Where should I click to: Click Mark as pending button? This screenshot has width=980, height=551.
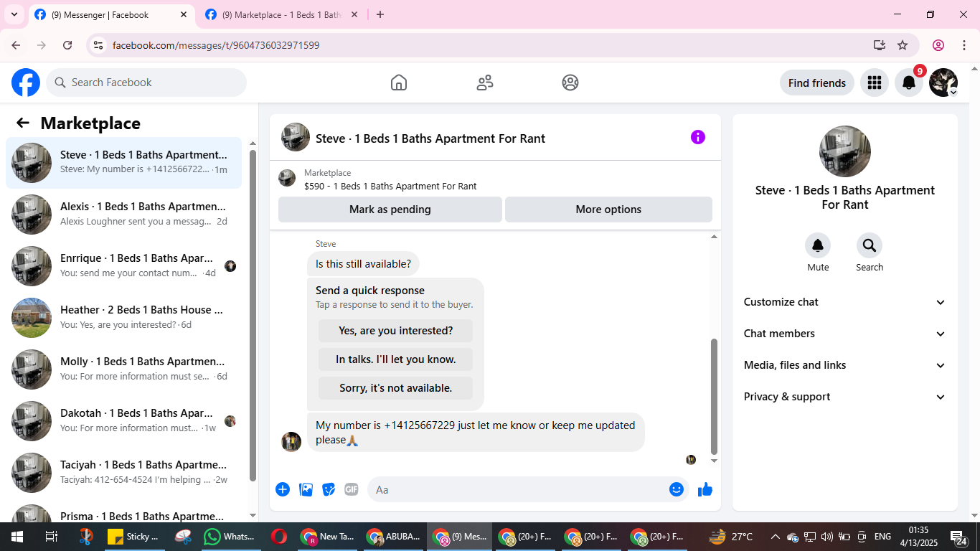point(390,209)
